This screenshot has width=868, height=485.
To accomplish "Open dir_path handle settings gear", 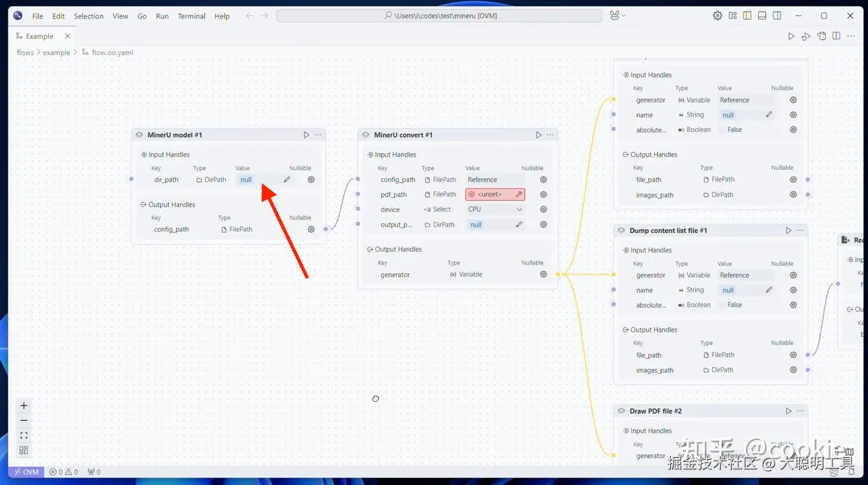I will pos(311,180).
